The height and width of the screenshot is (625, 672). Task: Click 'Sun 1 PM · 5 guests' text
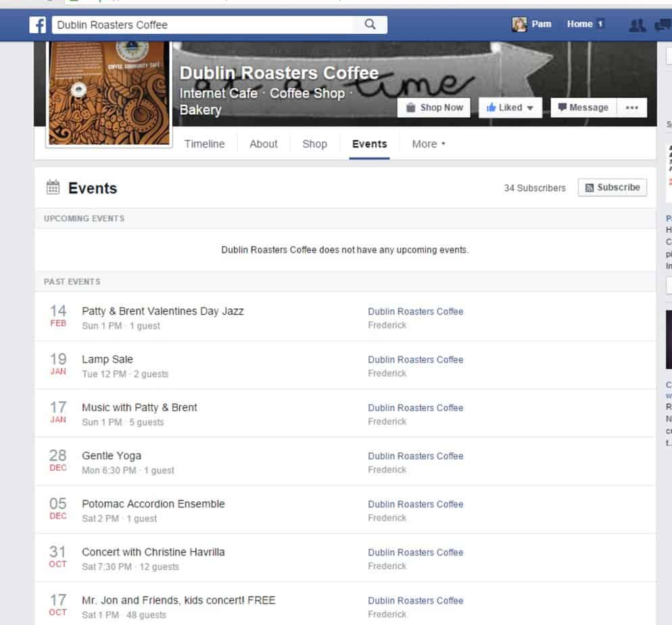pos(122,422)
